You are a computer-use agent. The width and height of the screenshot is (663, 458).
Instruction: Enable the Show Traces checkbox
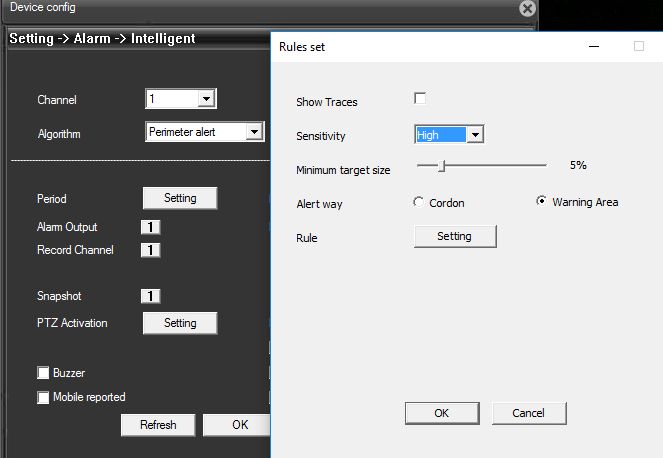[420, 98]
